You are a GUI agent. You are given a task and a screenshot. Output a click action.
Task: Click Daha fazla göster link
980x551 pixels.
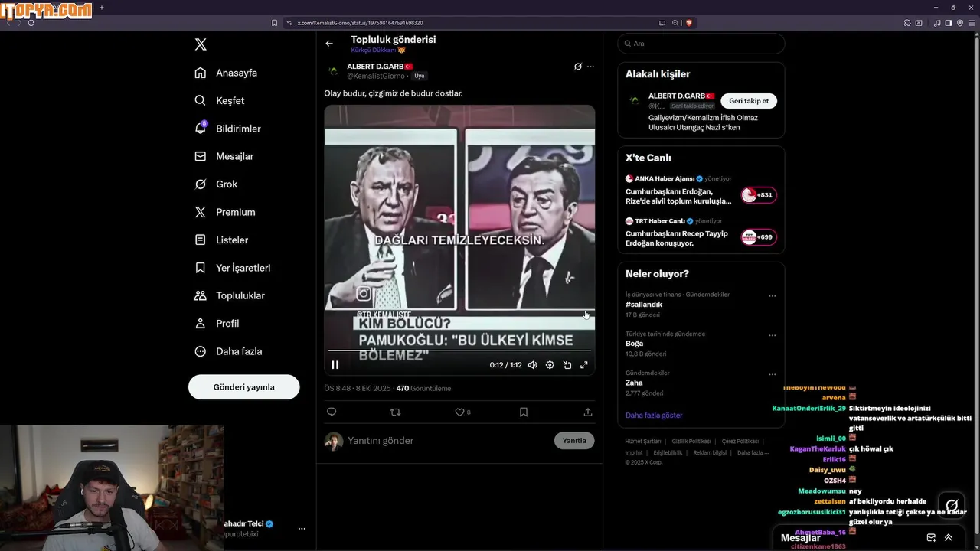pyautogui.click(x=654, y=416)
